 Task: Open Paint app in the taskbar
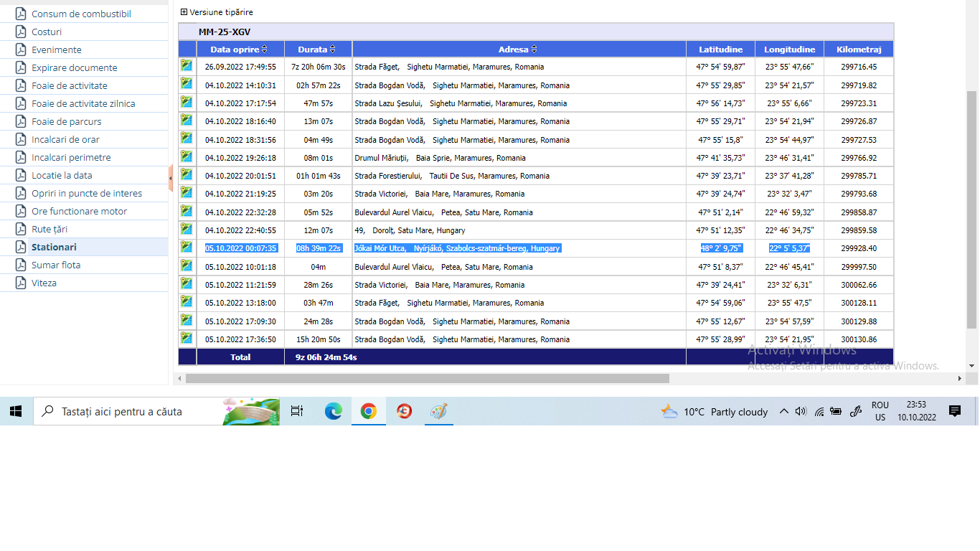438,411
